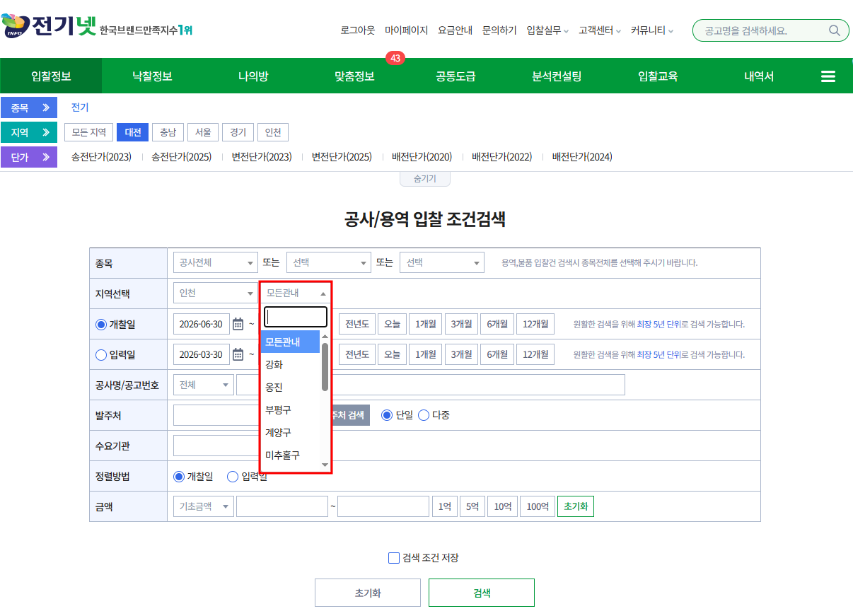Select 강화 in the district list
The image size is (853, 616).
pyautogui.click(x=291, y=364)
